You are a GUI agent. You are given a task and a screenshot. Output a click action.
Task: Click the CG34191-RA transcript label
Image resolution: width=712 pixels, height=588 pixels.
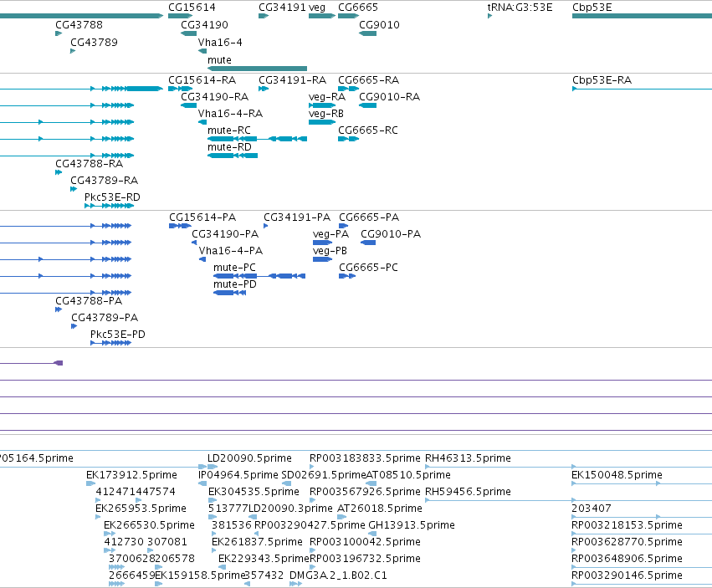pos(293,80)
